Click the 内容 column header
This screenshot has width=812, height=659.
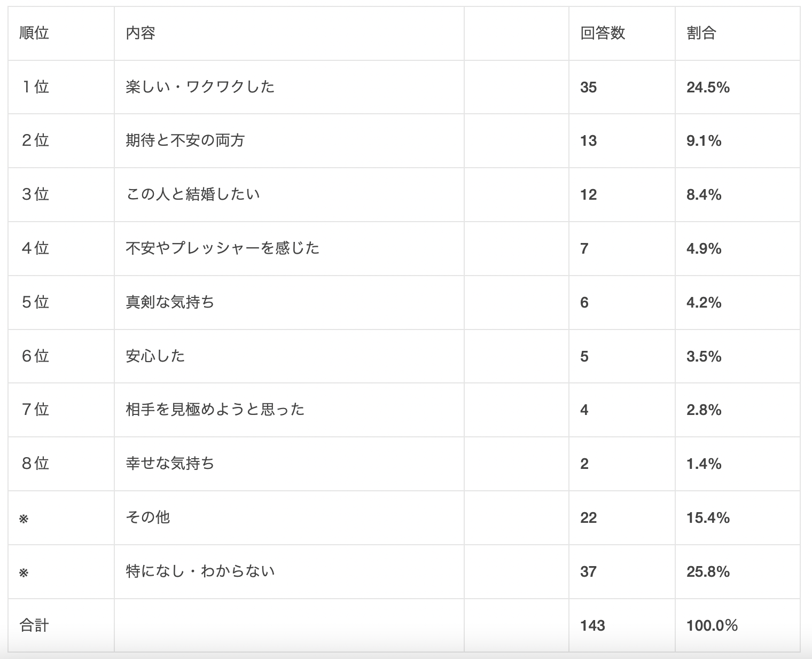point(140,33)
